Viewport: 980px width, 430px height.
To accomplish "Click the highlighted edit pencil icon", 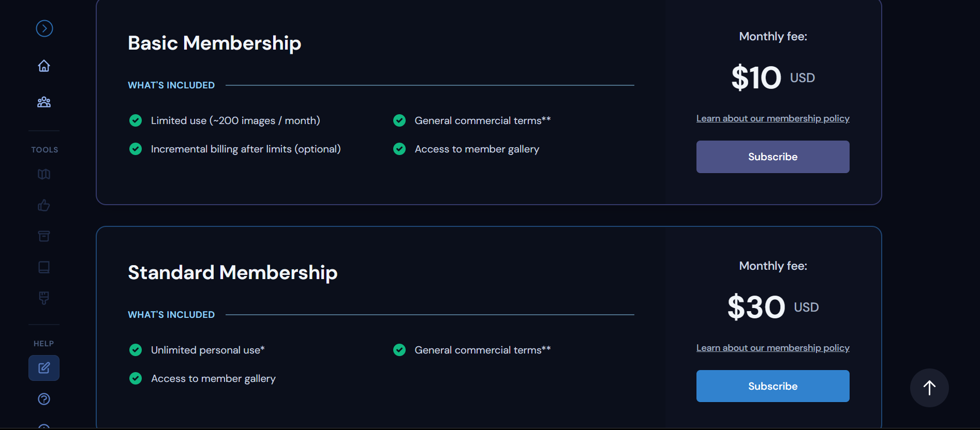I will click(44, 368).
